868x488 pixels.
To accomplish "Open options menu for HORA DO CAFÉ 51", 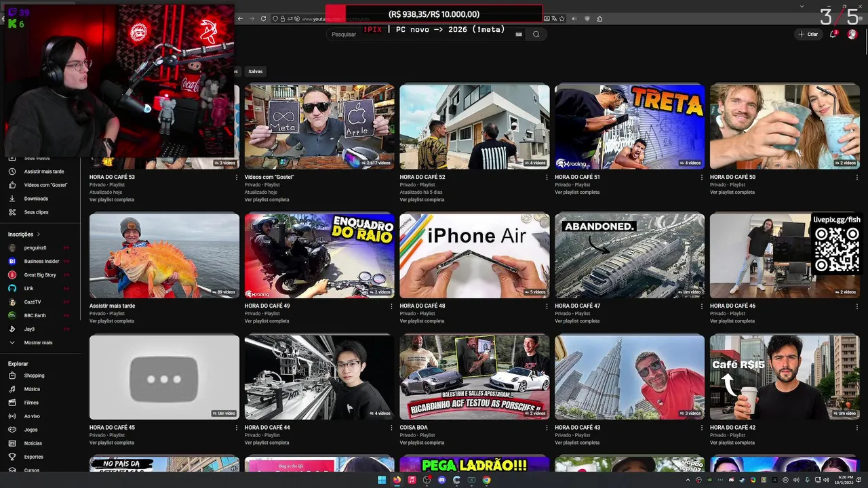I will pyautogui.click(x=702, y=177).
